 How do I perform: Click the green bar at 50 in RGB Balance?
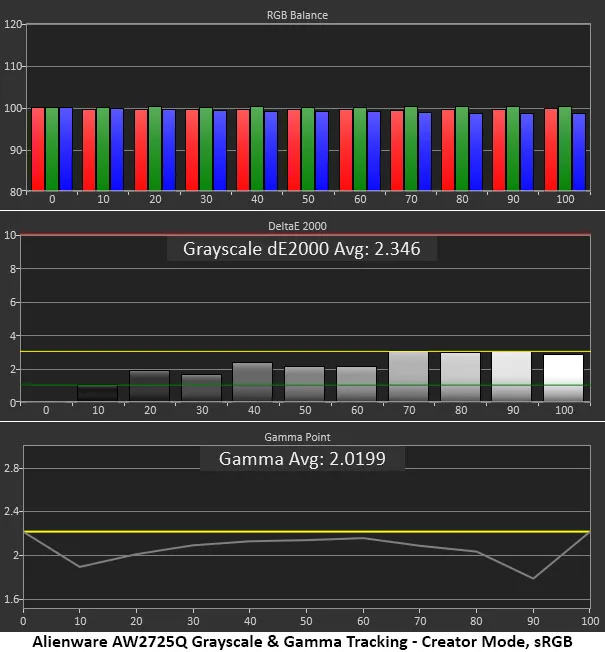[308, 148]
